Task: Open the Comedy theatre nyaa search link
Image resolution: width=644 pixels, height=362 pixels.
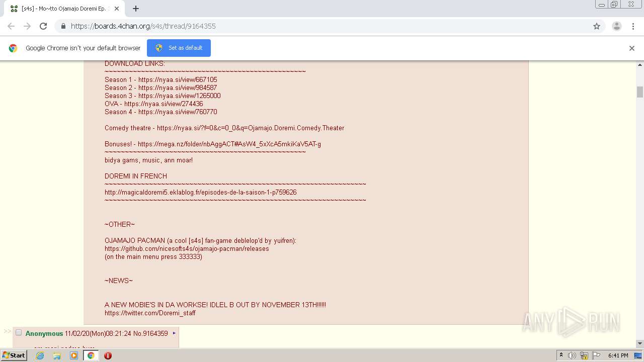Action: pyautogui.click(x=251, y=128)
